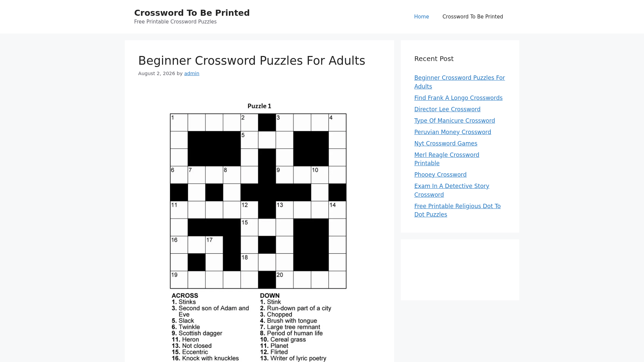
Task: Click the Beginner Crossword Puzzles For Adults heading
Action: pyautogui.click(x=252, y=61)
